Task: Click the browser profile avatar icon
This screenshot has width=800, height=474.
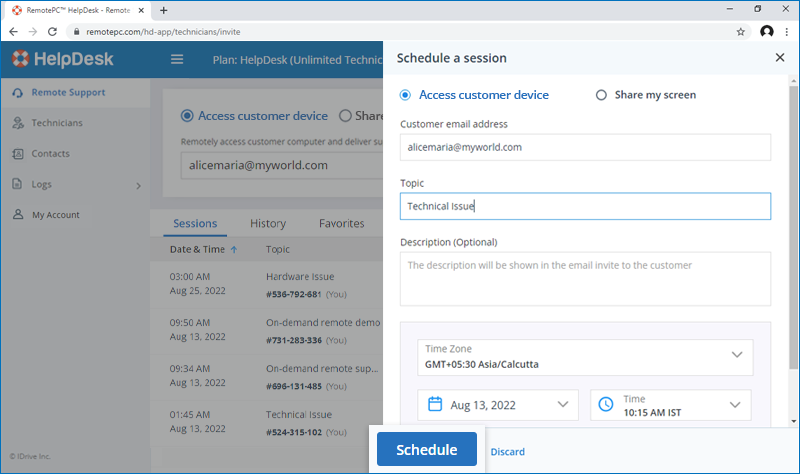Action: point(767,31)
